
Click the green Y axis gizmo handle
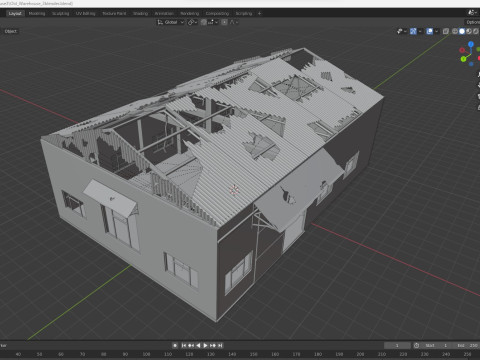463,59
